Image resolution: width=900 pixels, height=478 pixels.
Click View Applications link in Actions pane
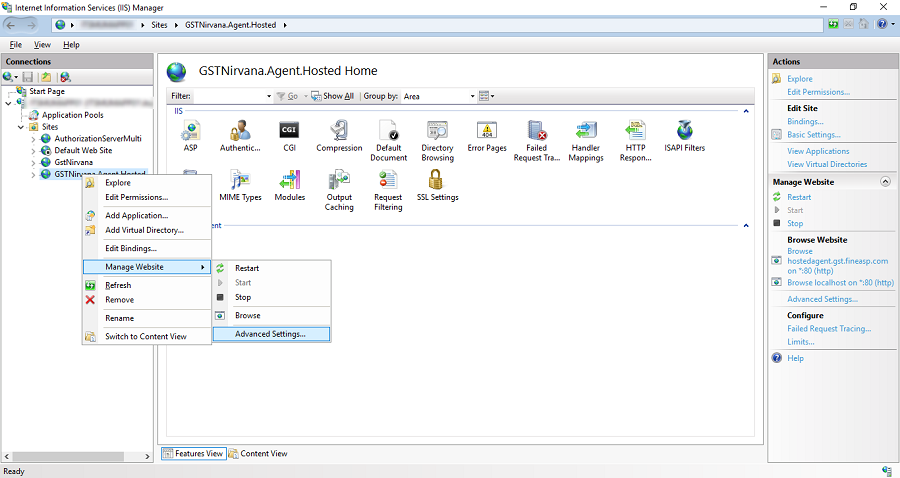pos(818,151)
